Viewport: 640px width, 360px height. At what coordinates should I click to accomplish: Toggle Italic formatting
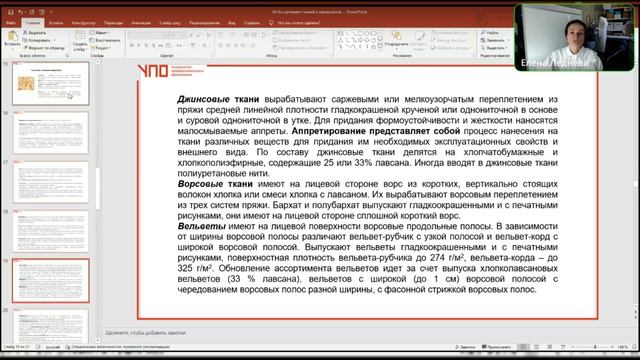(x=139, y=45)
